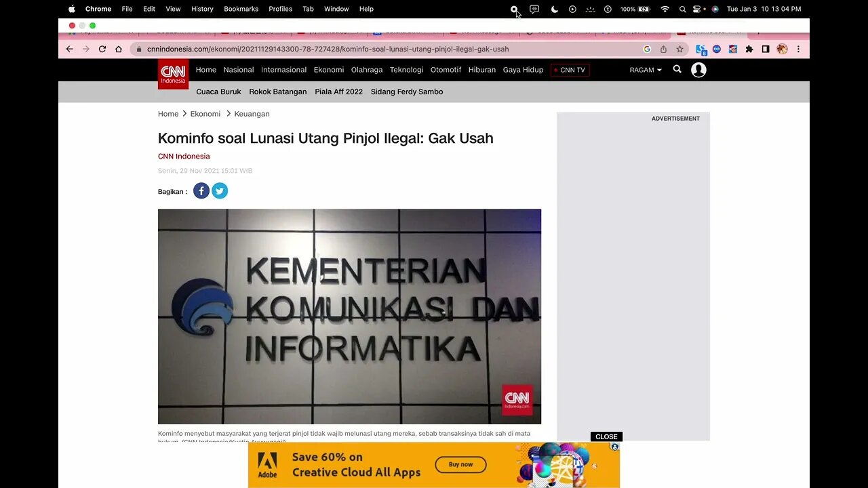868x488 pixels.
Task: Open Control Center in menu bar
Action: pos(698,9)
